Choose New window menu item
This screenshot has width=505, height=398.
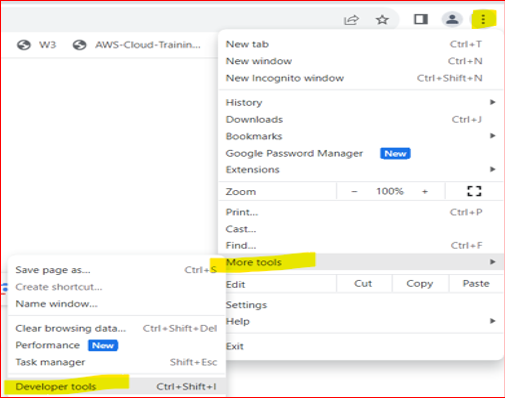coord(360,61)
